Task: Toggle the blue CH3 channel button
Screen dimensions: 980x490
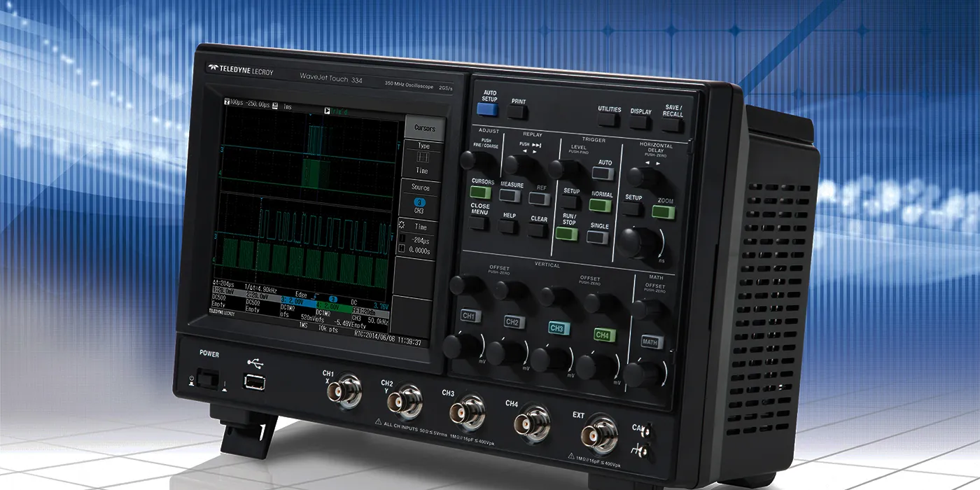Action: pos(558,328)
